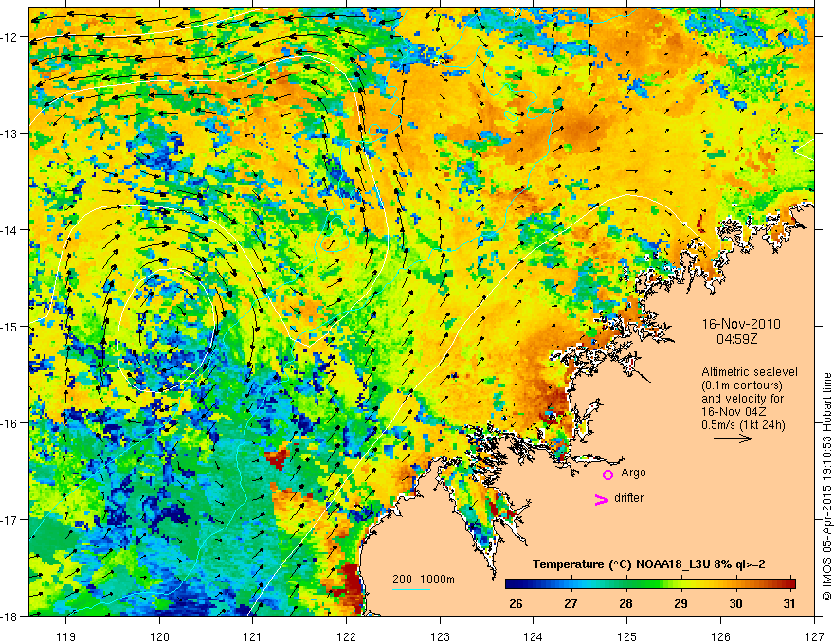Viewport: 834px width, 644px height.
Task: Click latitude axis label -13
Action: pos(10,134)
